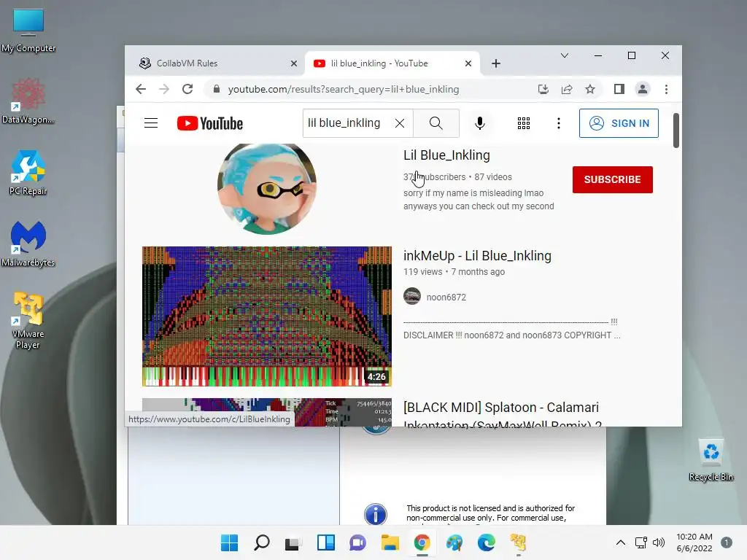Open the tab search chevron
Viewport: 747px width, 560px height.
coord(565,55)
